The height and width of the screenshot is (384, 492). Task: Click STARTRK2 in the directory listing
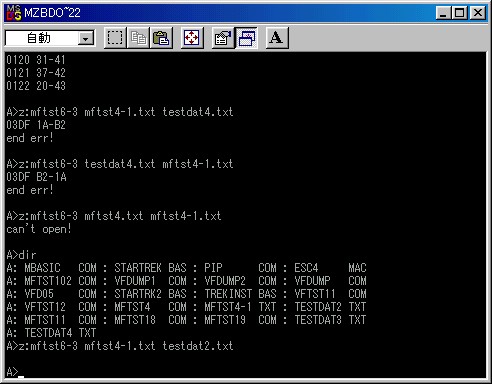[x=138, y=294]
